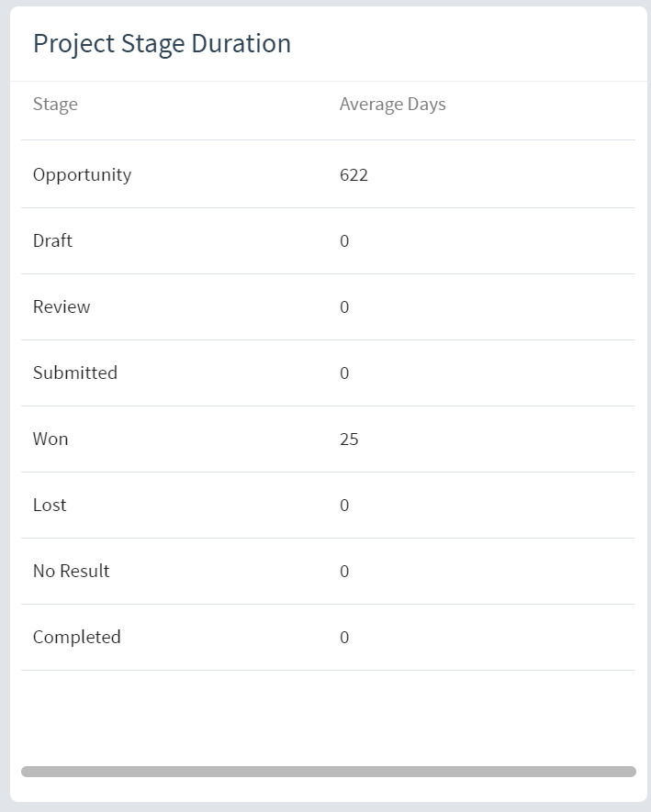Click the zero value in Review row
Viewport: 651px width, 812px height.
tap(344, 307)
